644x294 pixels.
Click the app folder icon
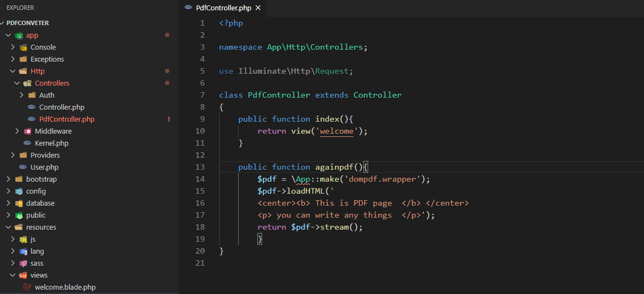19,35
